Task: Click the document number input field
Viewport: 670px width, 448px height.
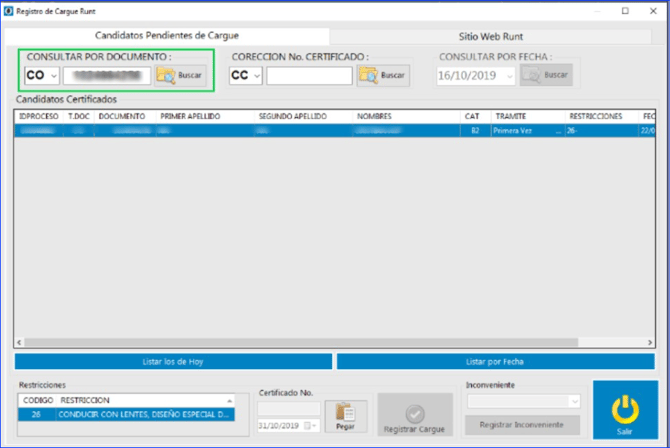Action: (106, 76)
